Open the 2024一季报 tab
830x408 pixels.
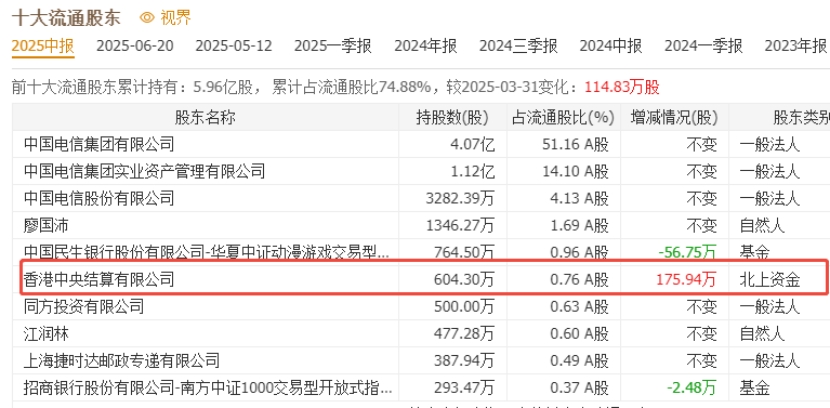pos(703,46)
